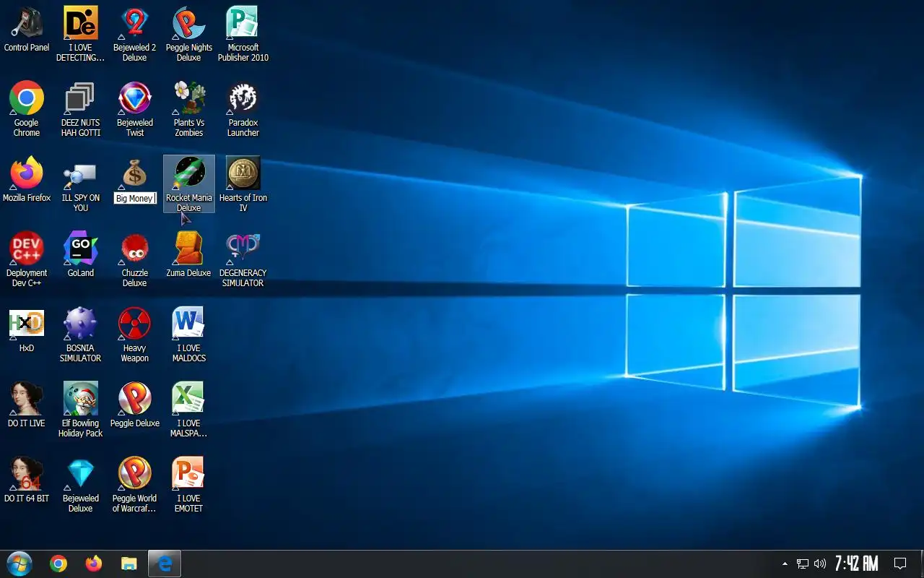Select the Peggle Nights Deluxe icon

point(189,23)
